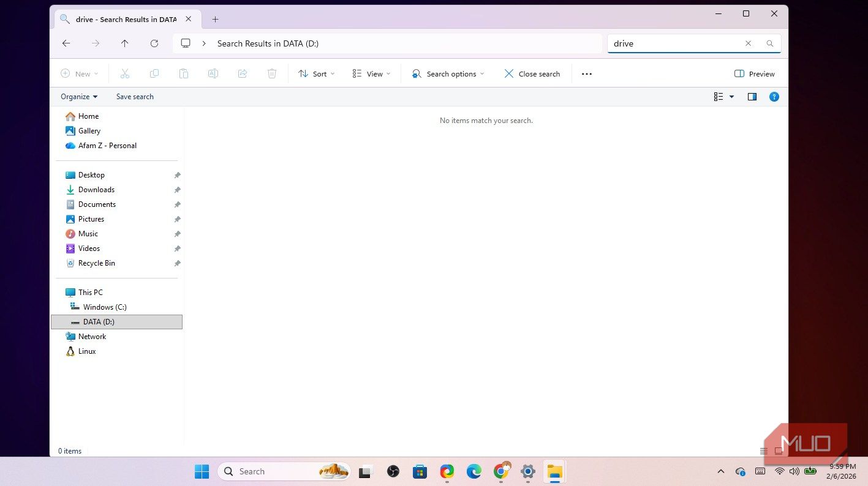Click the address bar chevron after PC icon

click(203, 43)
